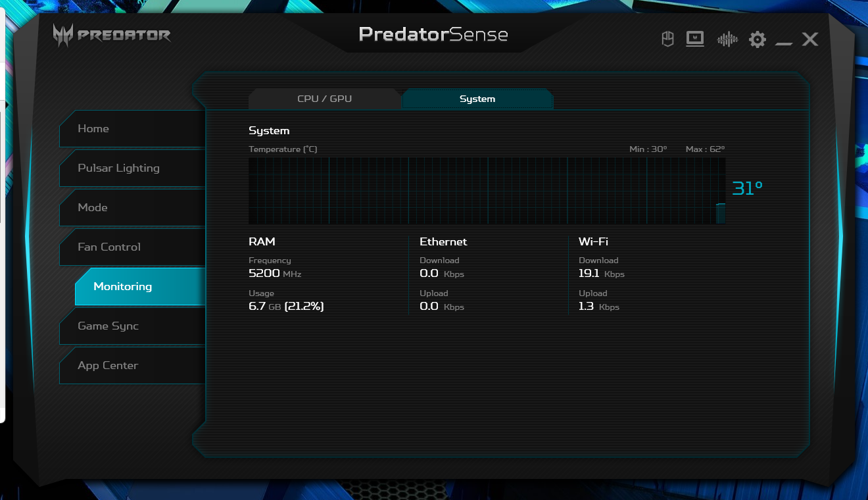Image resolution: width=868 pixels, height=500 pixels.
Task: Click the audio waveform icon
Action: 727,39
